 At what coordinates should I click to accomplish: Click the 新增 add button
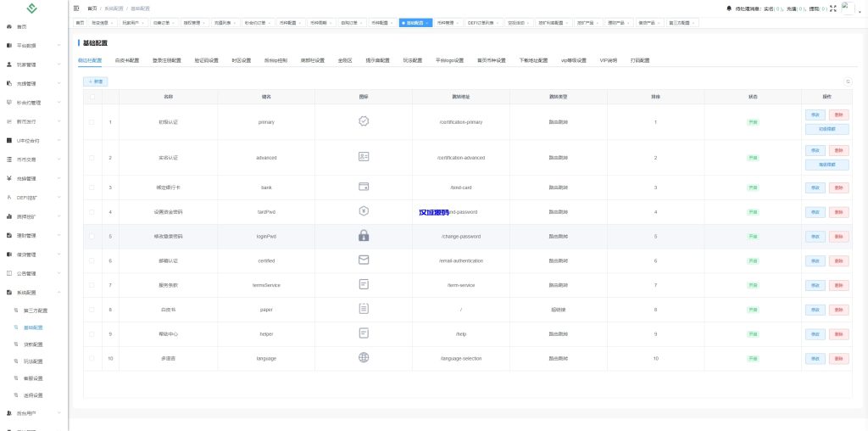click(x=96, y=81)
